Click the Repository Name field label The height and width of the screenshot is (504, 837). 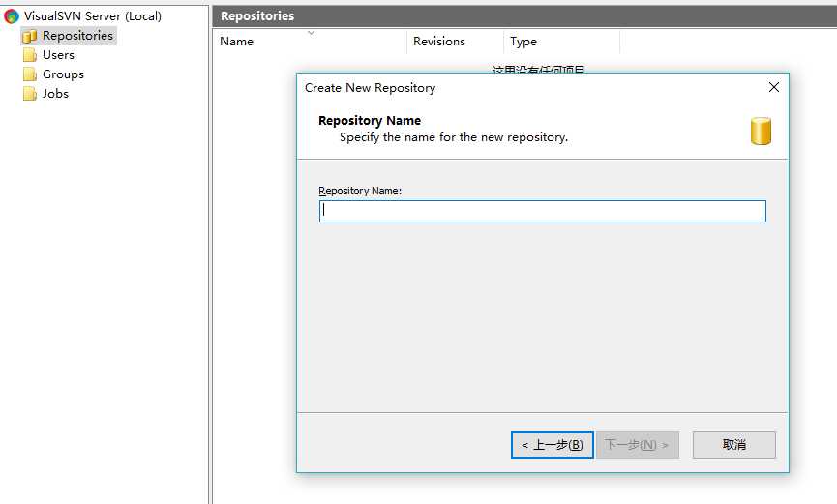coord(360,191)
